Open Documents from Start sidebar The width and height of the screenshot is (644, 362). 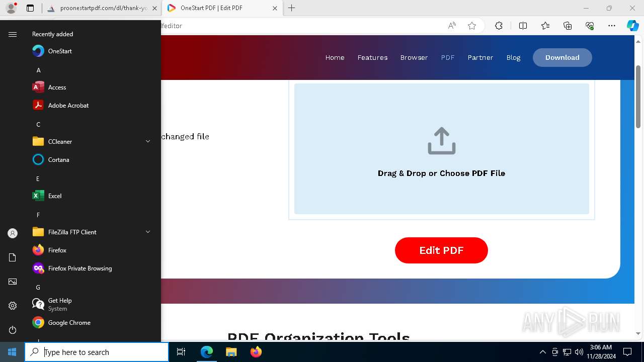point(13,257)
